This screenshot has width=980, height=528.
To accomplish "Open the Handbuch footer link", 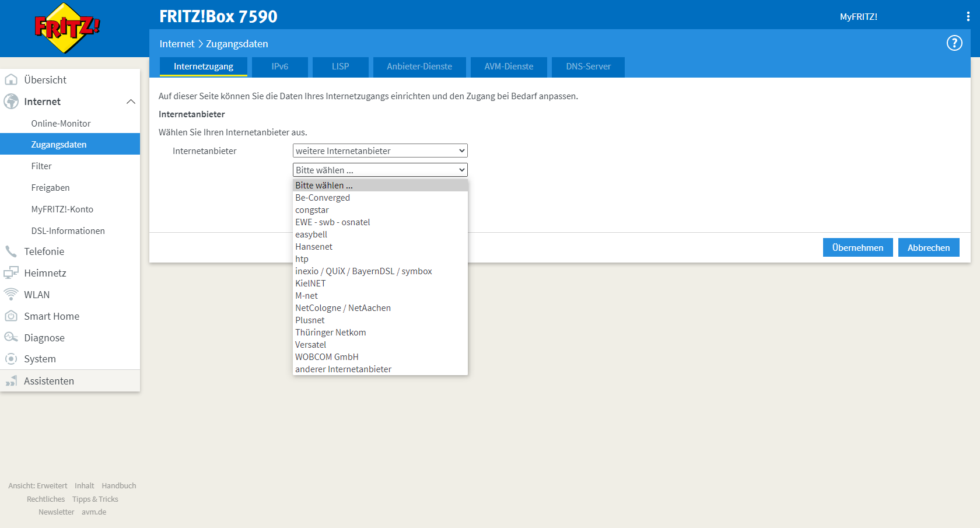I will 119,485.
